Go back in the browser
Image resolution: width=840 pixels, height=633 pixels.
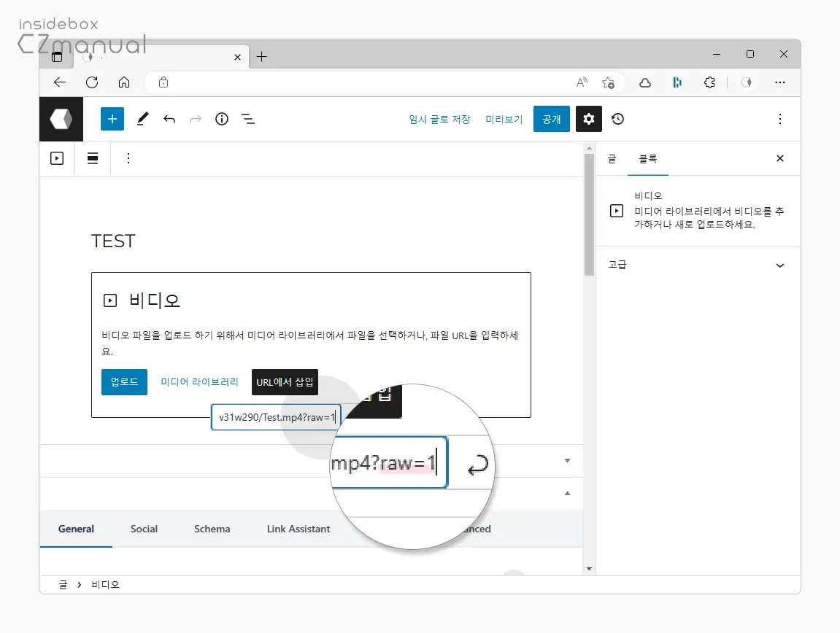pyautogui.click(x=60, y=82)
